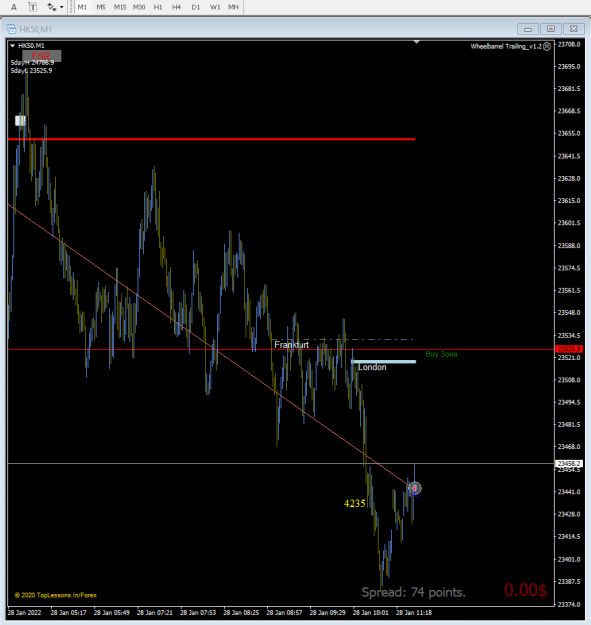Select the Arrows objects tool
This screenshot has width=591, height=625.
pyautogui.click(x=51, y=7)
